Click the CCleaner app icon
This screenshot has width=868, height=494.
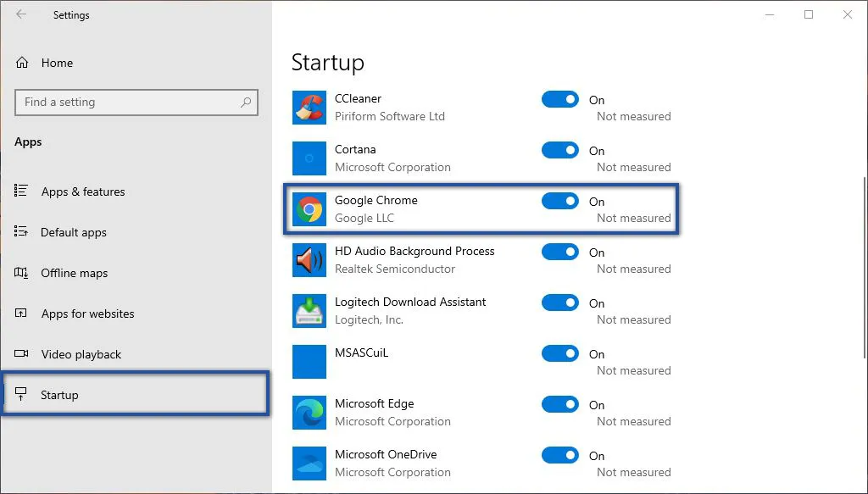coord(309,107)
